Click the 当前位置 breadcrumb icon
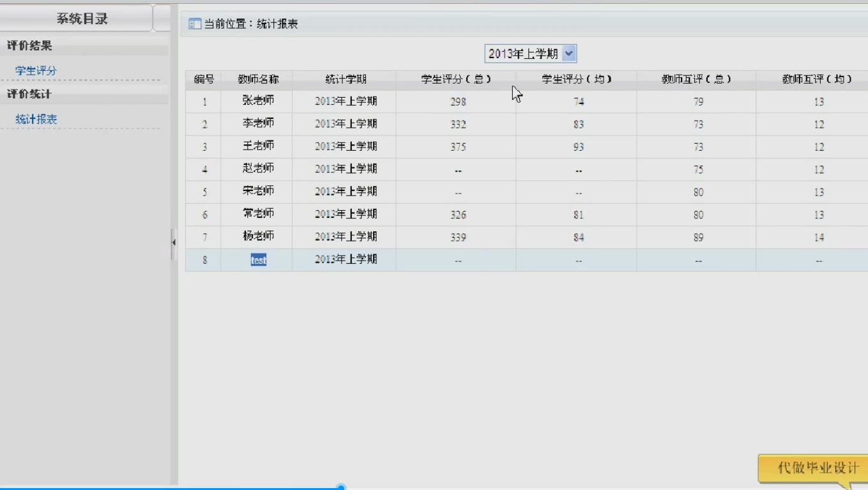 pos(194,24)
